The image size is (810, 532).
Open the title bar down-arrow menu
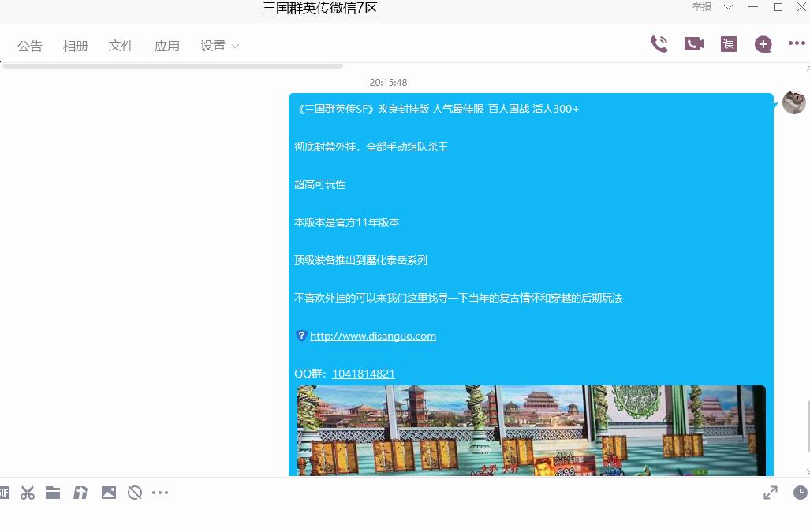click(729, 7)
